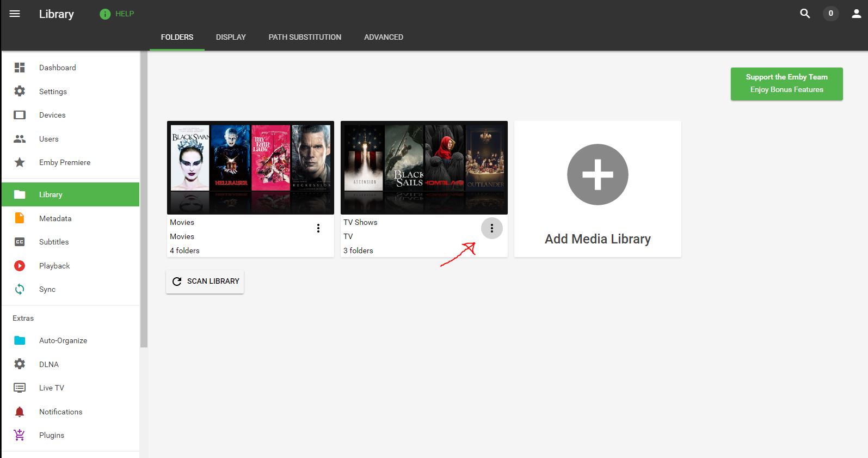Click the Library page title
Image resolution: width=868 pixels, height=458 pixels.
(x=57, y=14)
